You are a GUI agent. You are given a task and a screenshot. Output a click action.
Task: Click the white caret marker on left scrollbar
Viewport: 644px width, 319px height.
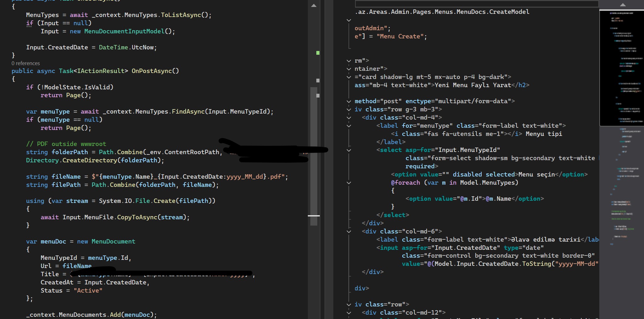tap(314, 215)
